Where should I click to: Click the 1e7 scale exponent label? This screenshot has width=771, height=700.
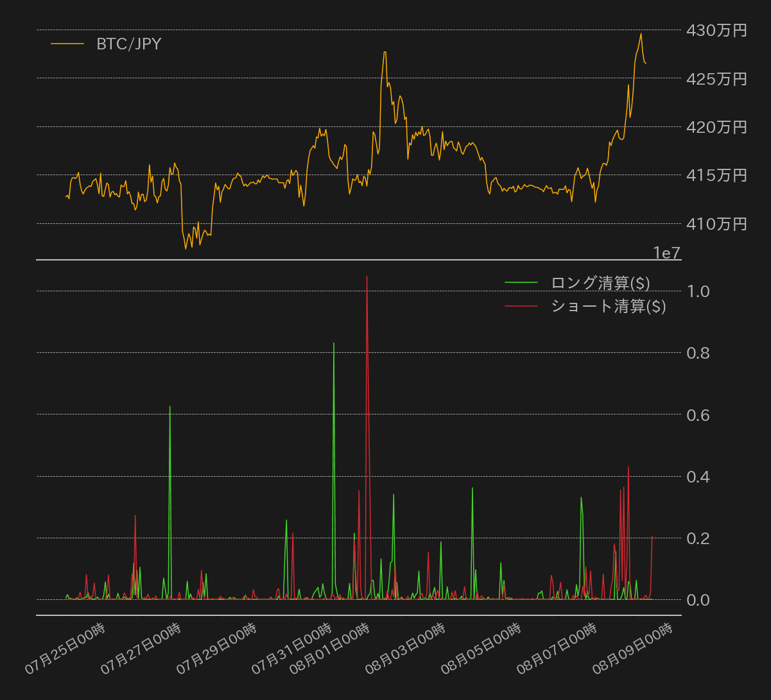point(666,253)
